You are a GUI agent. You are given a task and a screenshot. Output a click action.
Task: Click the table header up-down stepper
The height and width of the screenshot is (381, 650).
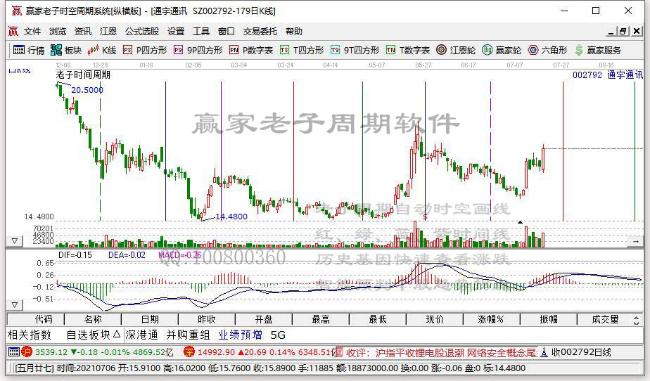pyautogui.click(x=637, y=320)
